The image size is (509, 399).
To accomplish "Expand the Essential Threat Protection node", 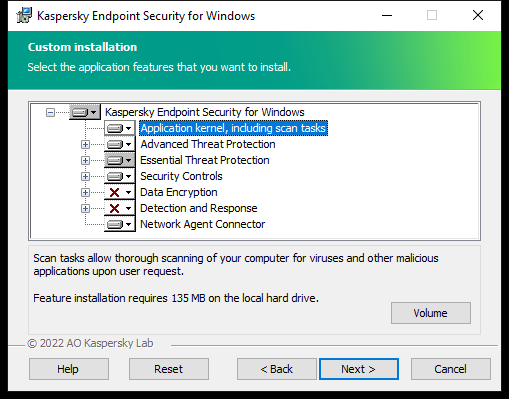I will (85, 160).
